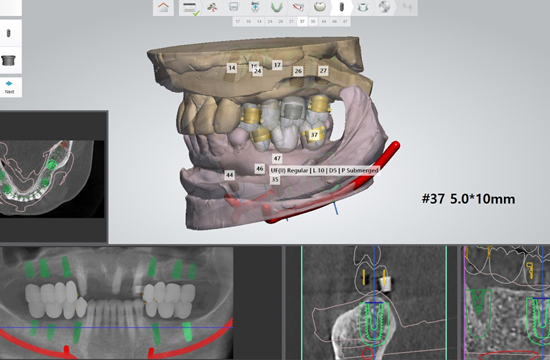Viewport: 550px width, 360px height.
Task: Select implant label 44 on the 3D model
Action: (229, 175)
